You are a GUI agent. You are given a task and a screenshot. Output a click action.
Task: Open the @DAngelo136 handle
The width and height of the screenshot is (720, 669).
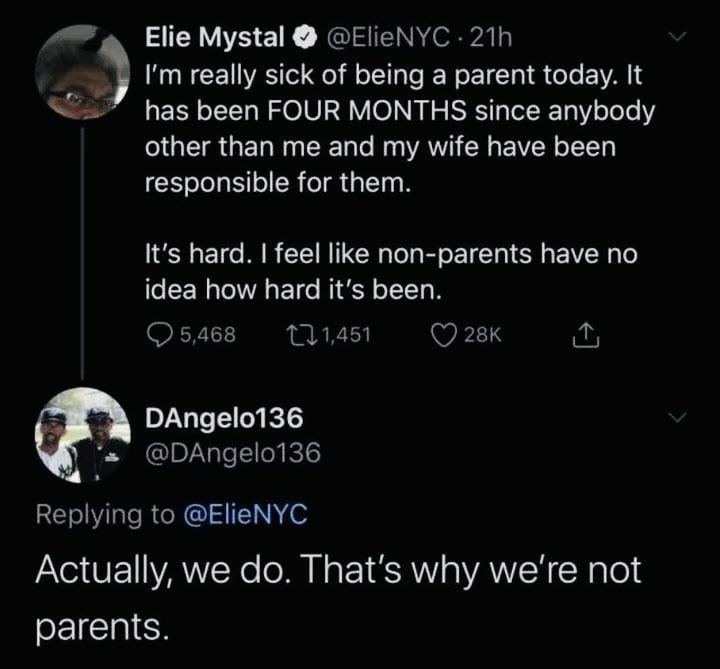tap(233, 453)
